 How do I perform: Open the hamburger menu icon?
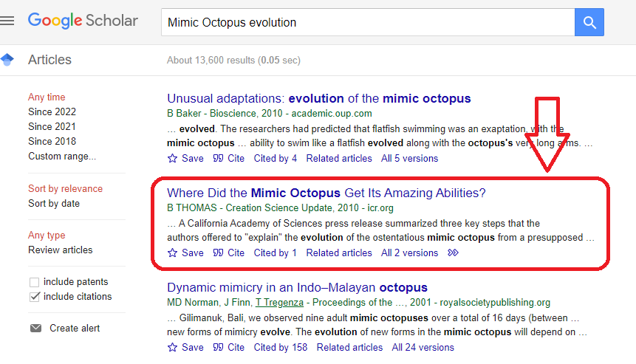pos(7,21)
